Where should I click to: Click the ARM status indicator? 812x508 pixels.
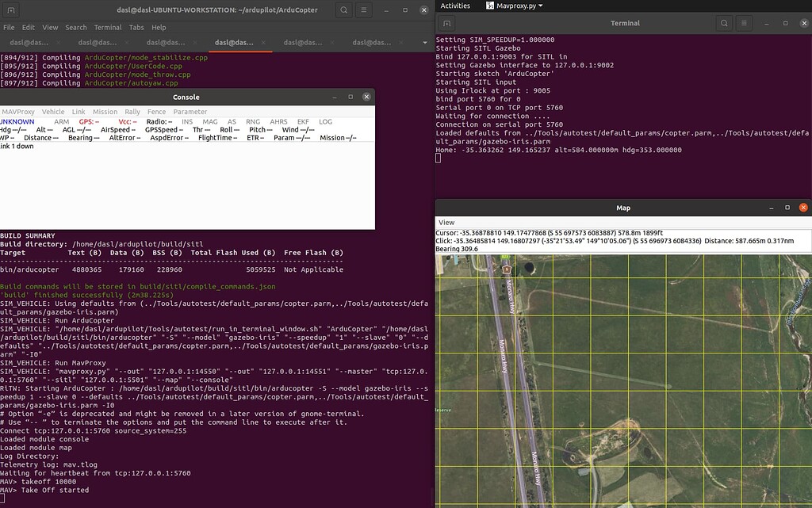click(x=60, y=122)
